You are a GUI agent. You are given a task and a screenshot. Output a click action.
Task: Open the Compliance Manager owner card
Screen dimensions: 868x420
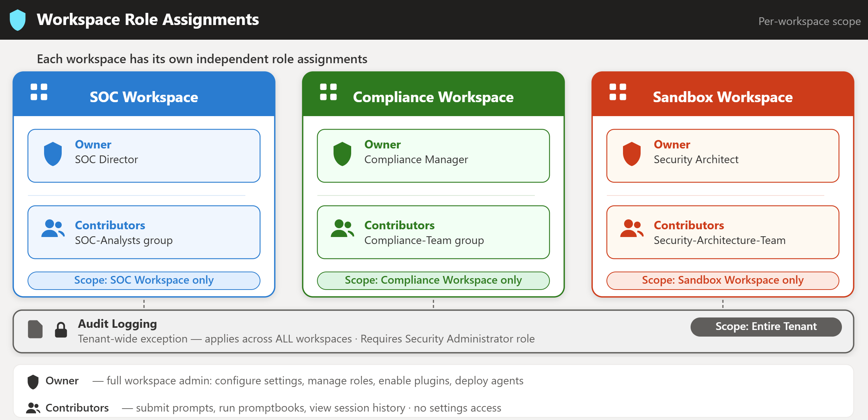coord(433,156)
